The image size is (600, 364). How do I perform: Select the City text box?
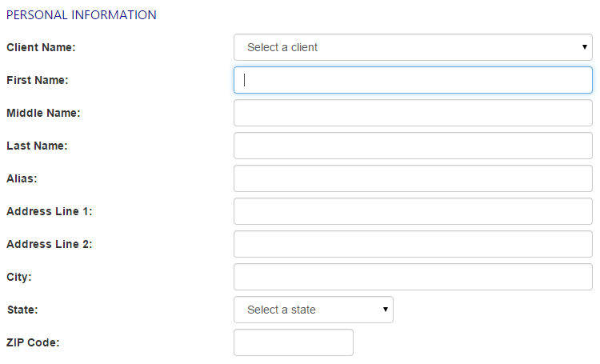click(x=413, y=277)
